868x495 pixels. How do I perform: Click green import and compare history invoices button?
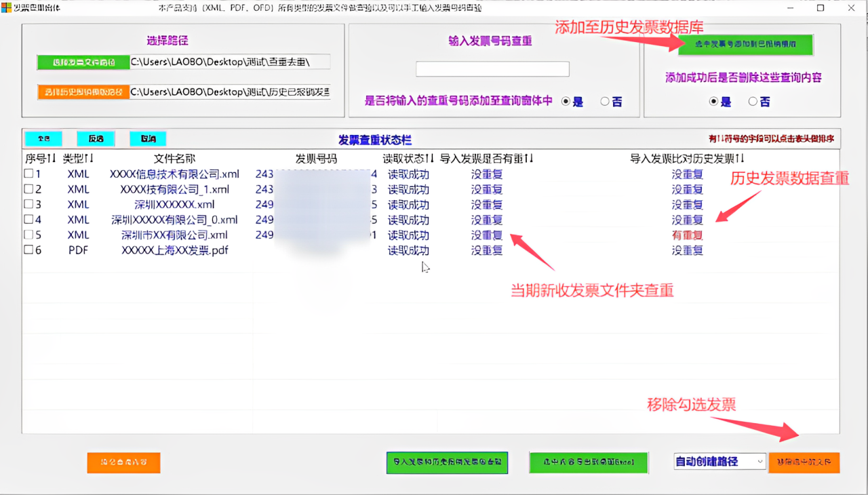[x=447, y=462]
